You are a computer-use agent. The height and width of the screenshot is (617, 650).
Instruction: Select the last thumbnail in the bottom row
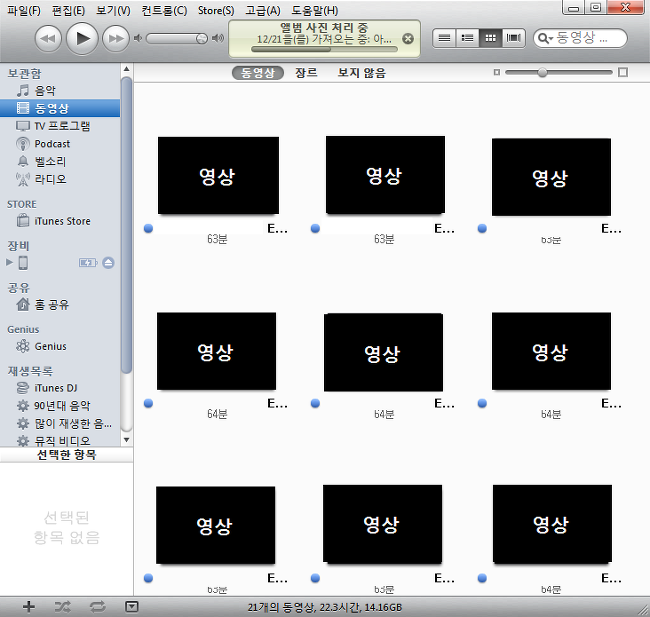click(552, 524)
